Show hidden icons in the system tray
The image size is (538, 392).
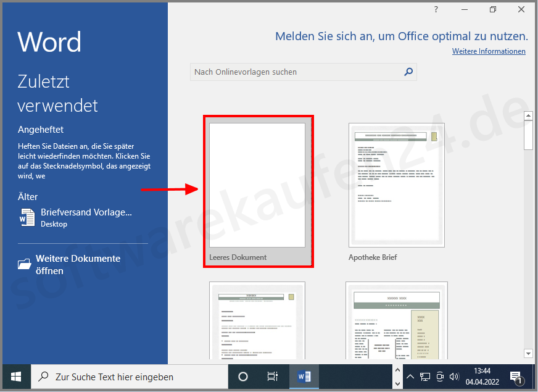tap(410, 377)
